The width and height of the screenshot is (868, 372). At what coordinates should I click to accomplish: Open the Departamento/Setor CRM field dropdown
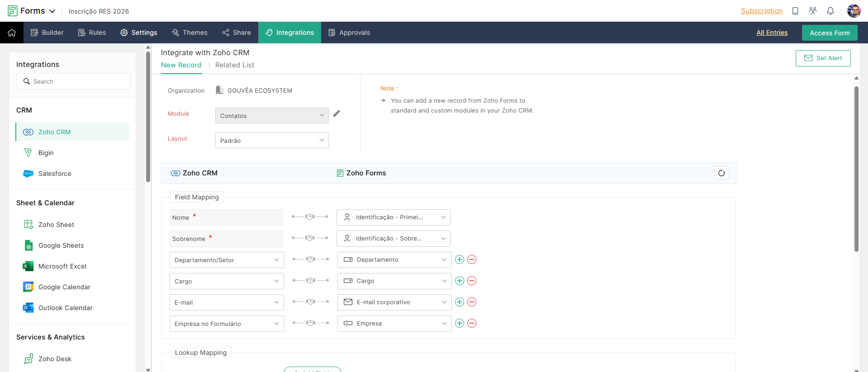click(x=227, y=260)
